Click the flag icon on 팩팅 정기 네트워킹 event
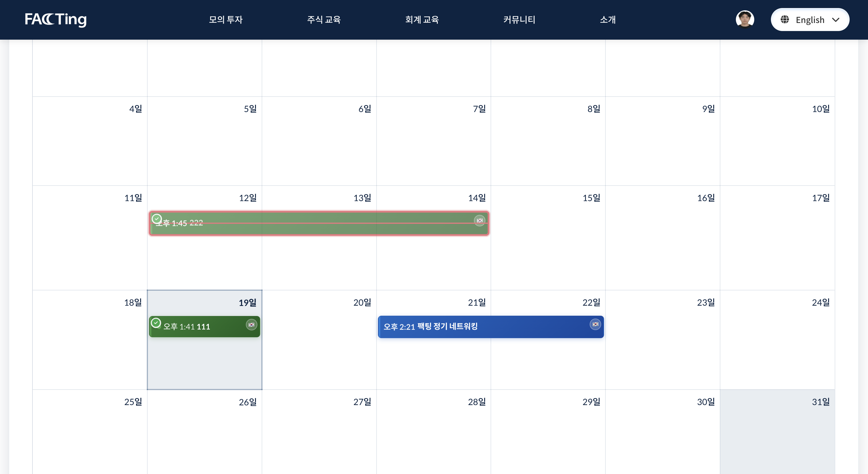Image resolution: width=868 pixels, height=474 pixels. [x=595, y=324]
